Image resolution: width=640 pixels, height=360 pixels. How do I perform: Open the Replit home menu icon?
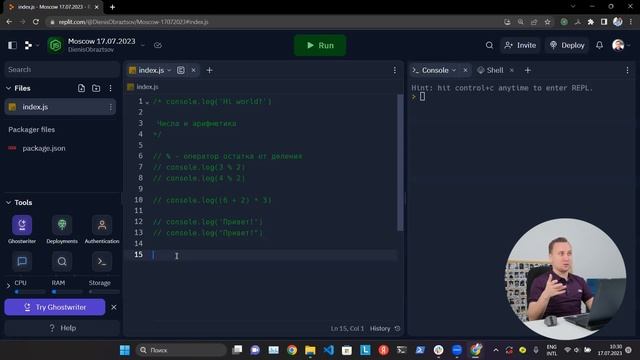pos(28,45)
